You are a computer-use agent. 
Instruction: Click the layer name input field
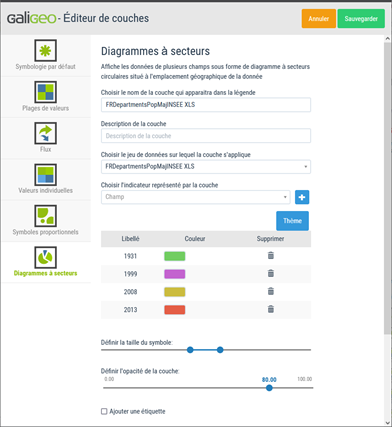(x=206, y=105)
